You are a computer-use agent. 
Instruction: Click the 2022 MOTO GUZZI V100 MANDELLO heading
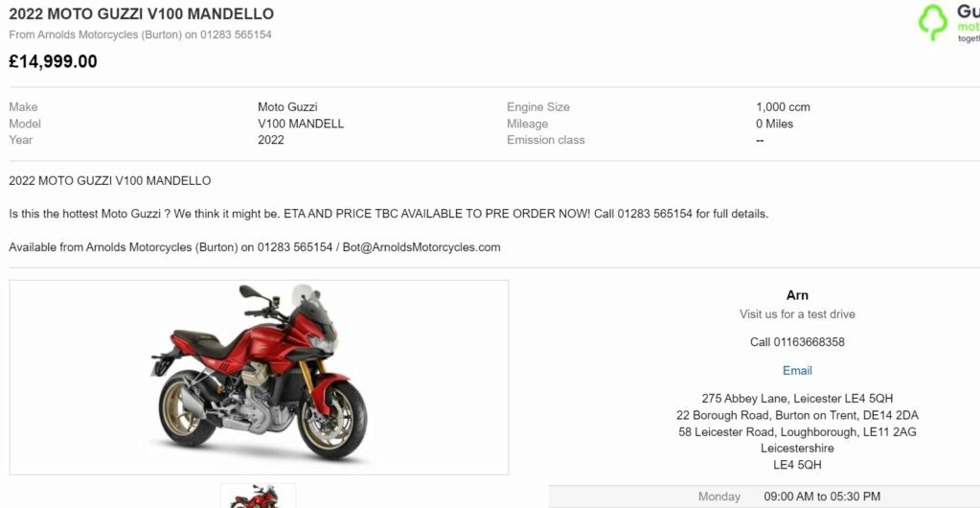[141, 13]
